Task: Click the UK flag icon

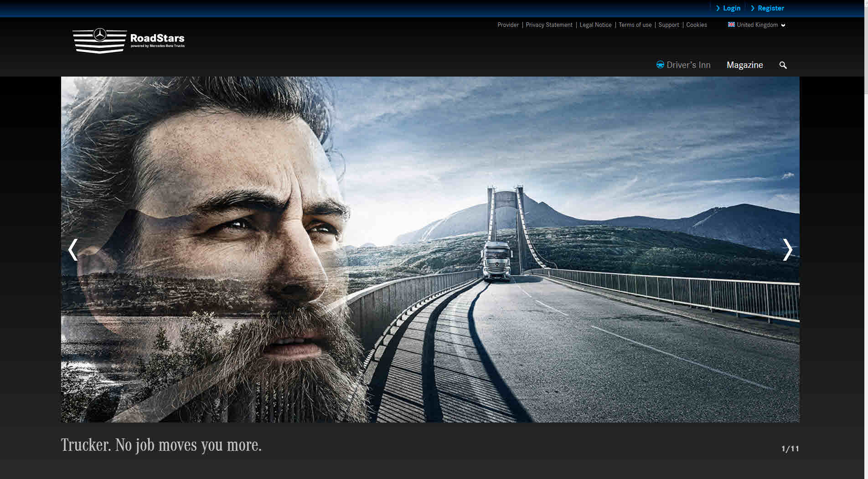Action: pos(731,25)
